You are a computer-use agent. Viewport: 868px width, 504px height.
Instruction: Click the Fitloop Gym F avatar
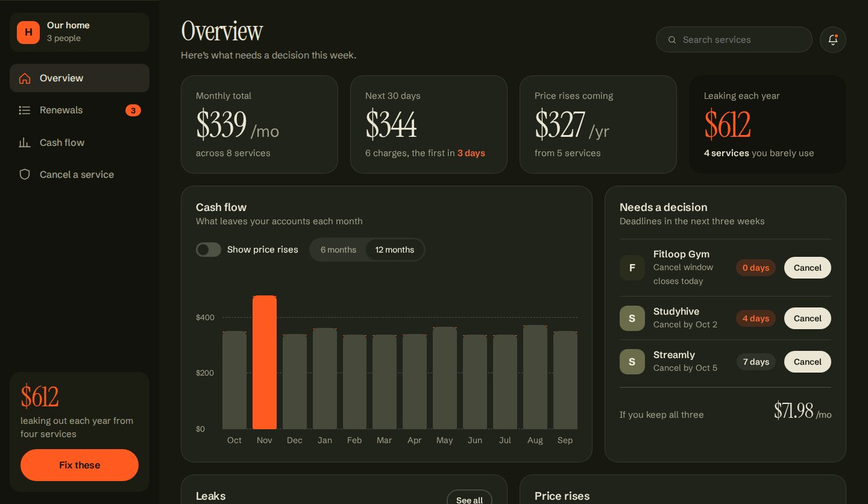point(632,268)
